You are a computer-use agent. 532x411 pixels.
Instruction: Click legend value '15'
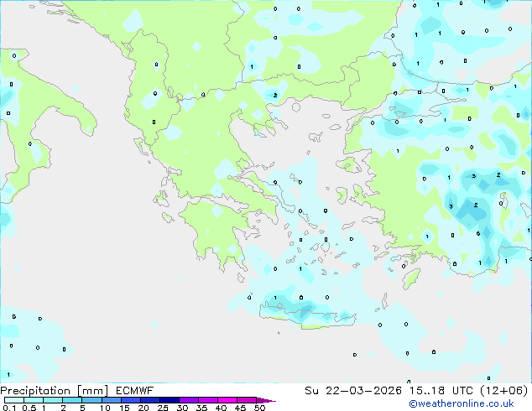[124, 408]
